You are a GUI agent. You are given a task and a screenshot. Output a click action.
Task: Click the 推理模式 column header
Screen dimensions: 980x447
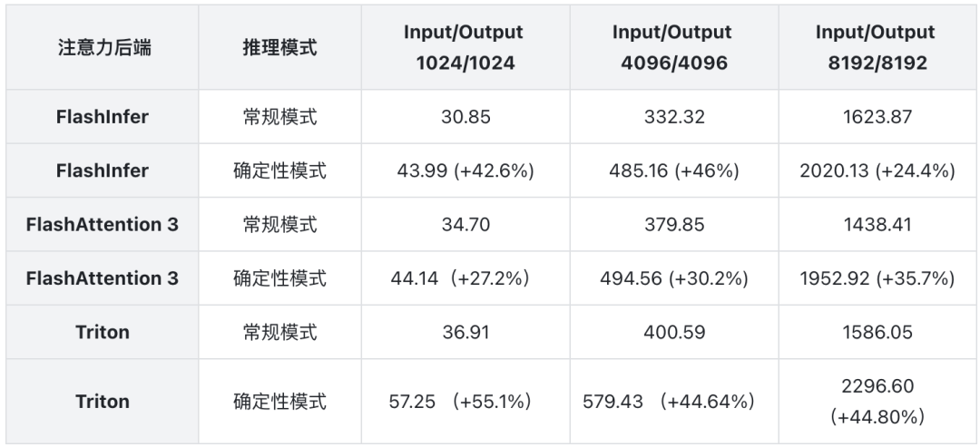point(279,48)
